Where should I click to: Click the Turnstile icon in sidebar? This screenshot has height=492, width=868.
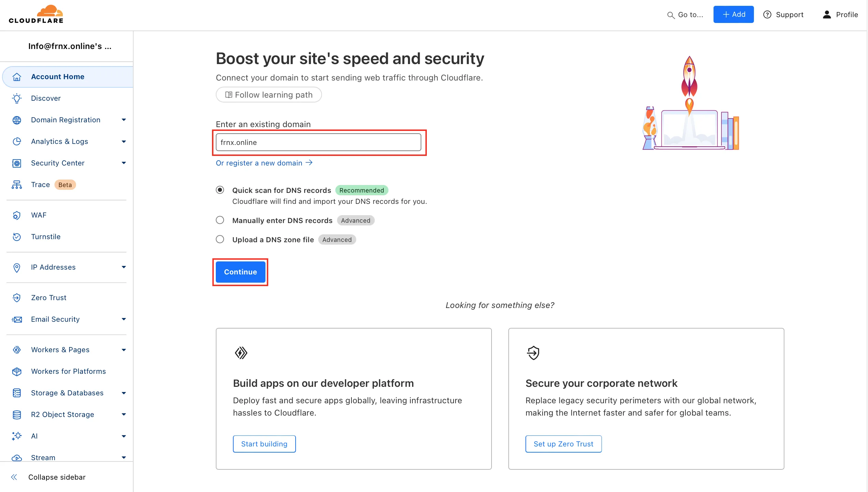[17, 237]
